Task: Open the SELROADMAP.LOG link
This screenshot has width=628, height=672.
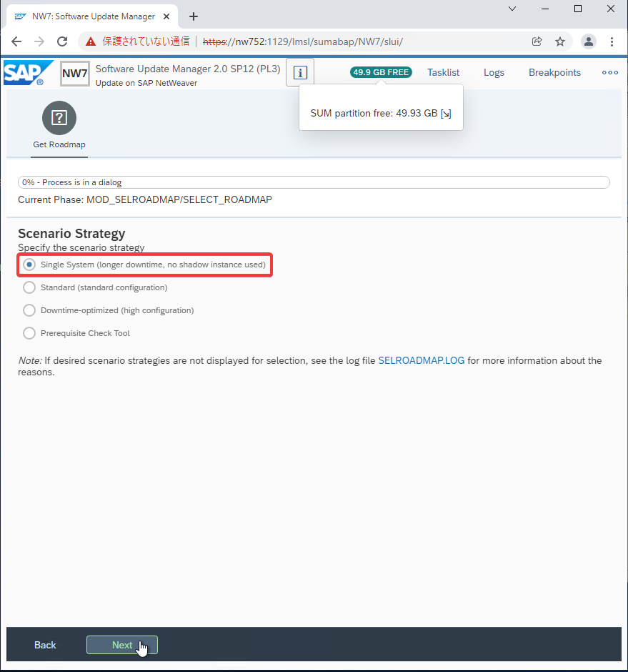Action: pos(422,361)
